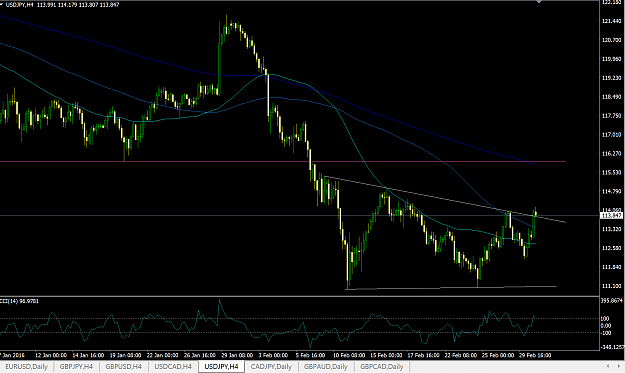Click the 113.320 price axis label
Image resolution: width=625 pixels, height=373 pixels.
coord(611,229)
